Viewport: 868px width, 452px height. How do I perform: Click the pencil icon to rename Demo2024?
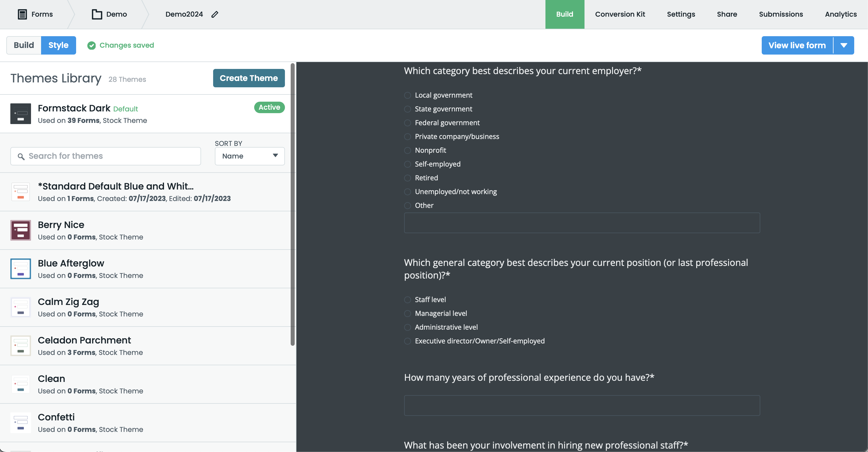pyautogui.click(x=215, y=14)
